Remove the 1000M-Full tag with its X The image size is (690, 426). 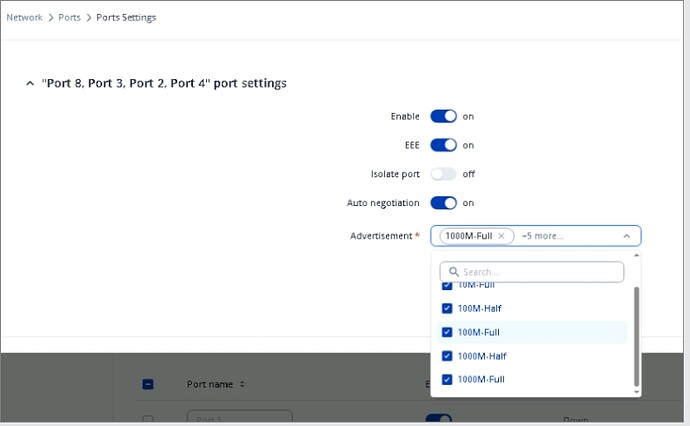pyautogui.click(x=501, y=236)
